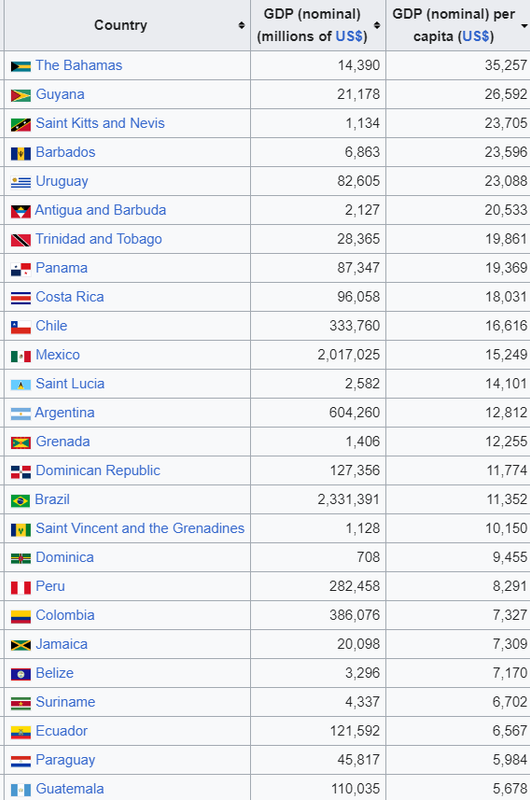Image resolution: width=530 pixels, height=800 pixels.
Task: Click the Bahamas flag icon
Action: 20,66
